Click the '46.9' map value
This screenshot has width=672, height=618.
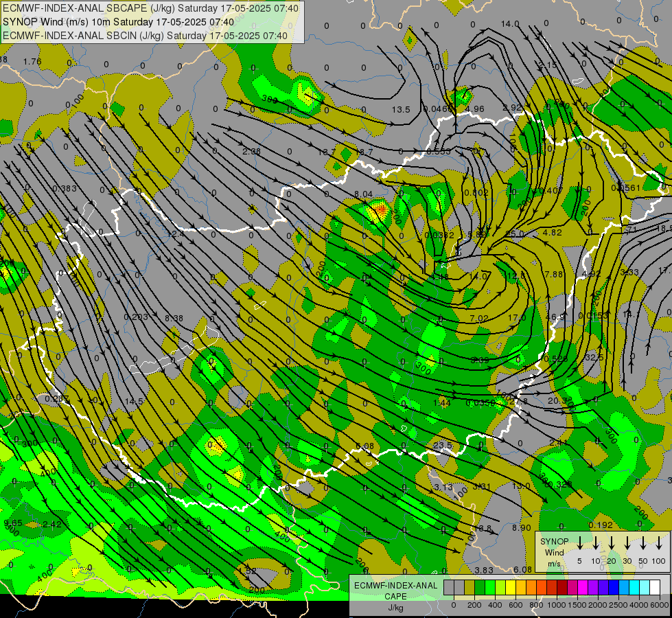(x=555, y=317)
